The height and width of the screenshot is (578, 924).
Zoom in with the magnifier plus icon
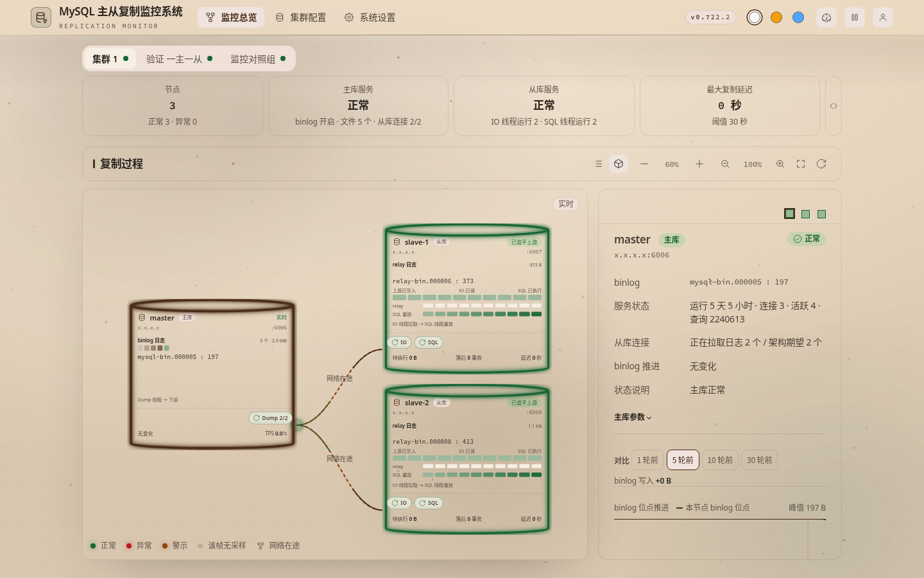click(780, 164)
